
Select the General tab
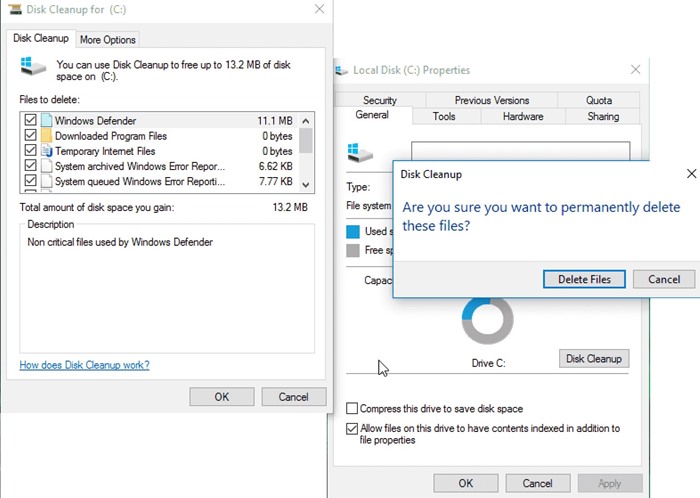tap(372, 115)
